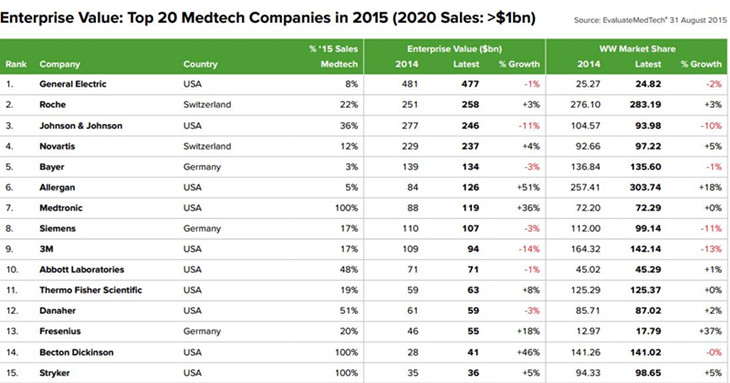Select Johnson & Johnson in the table
This screenshot has width=730, height=383.
(81, 126)
